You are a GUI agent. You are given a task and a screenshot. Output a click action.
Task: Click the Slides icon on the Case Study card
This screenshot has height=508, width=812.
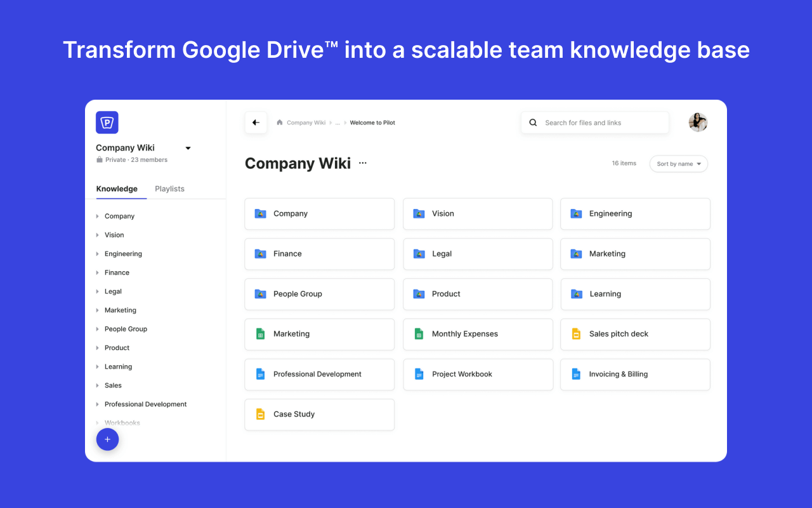[260, 414]
